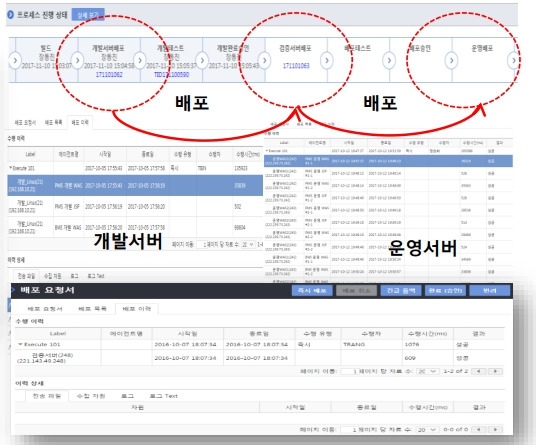Open link TID171100590 under 개발테스트
The height and width of the screenshot is (445, 536).
(x=171, y=75)
